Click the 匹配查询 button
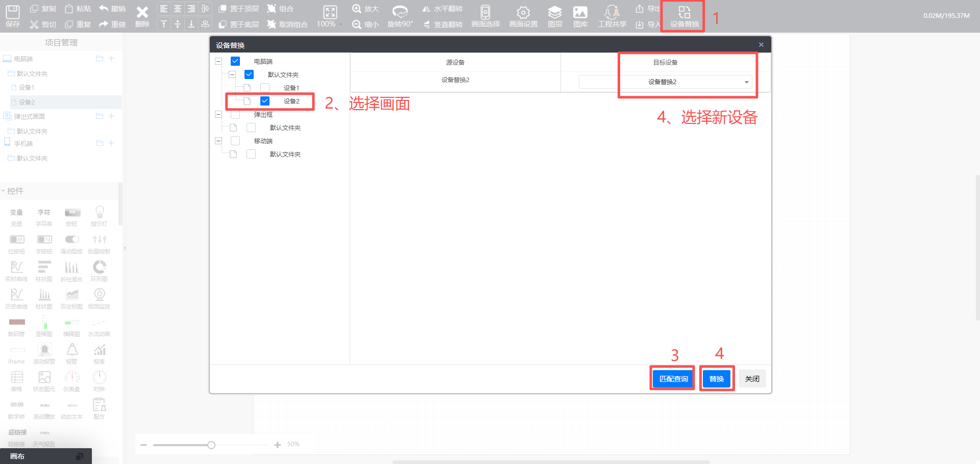The image size is (980, 464). click(x=673, y=379)
